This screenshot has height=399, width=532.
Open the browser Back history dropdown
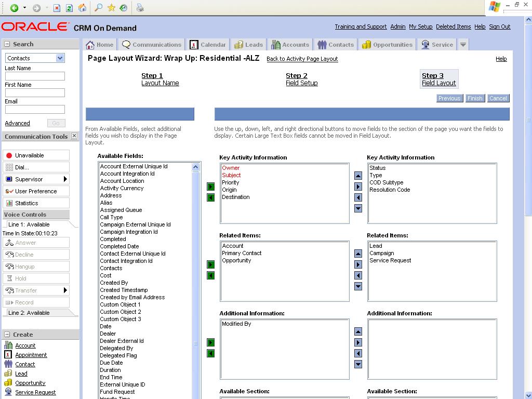click(x=24, y=8)
